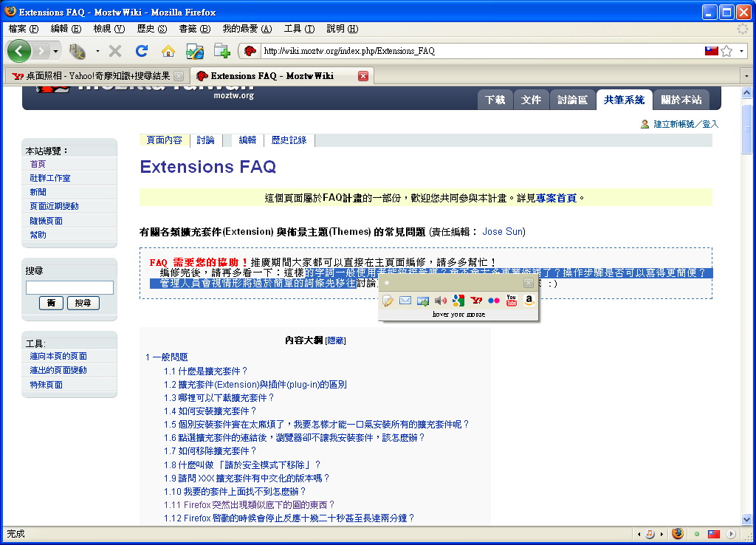This screenshot has height=545, width=756.
Task: Click the 隱藏 link to hide contents
Action: tap(335, 340)
